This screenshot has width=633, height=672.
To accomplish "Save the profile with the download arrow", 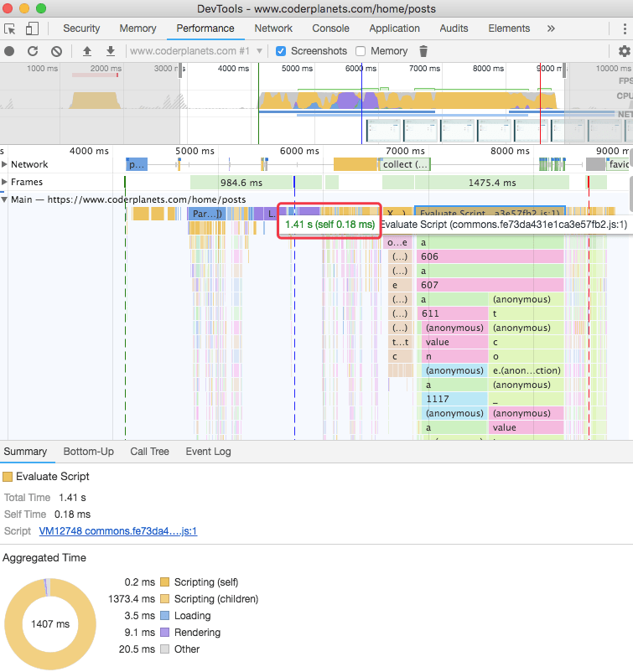I will 111,51.
